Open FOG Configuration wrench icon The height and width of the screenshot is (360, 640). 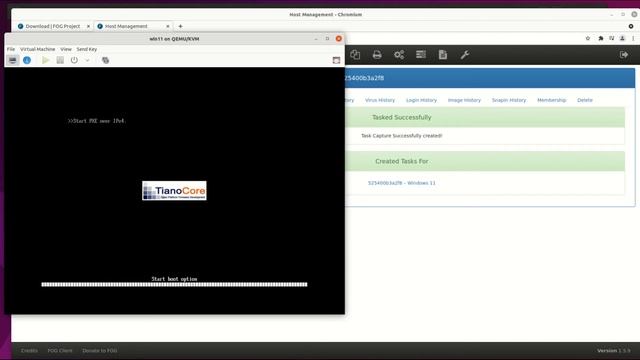pyautogui.click(x=465, y=55)
